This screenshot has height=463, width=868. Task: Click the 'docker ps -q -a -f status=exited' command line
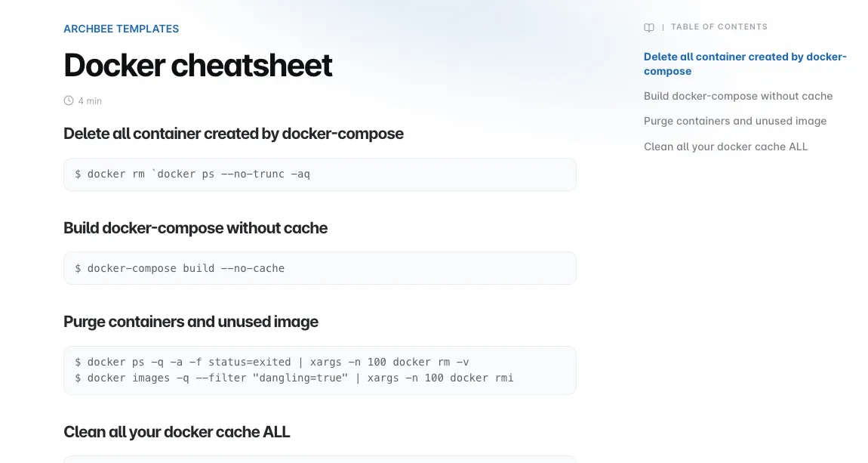pyautogui.click(x=272, y=363)
